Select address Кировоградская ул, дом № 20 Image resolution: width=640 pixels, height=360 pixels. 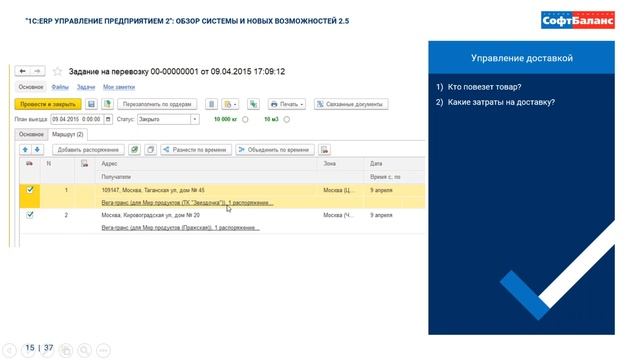pos(151,215)
